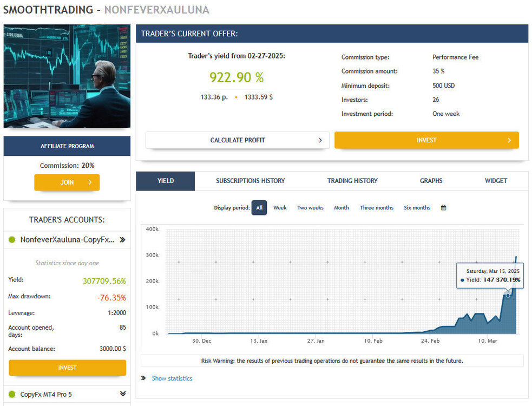Screen dimensions: 532x406
Task: Click the 400k y-axis label
Action: [152, 229]
